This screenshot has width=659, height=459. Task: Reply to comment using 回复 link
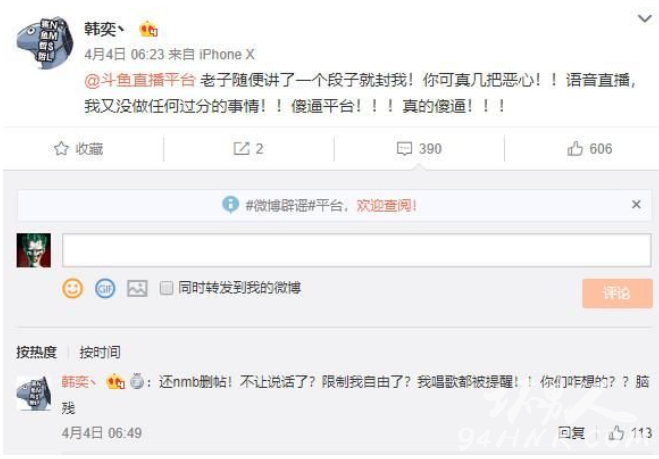(571, 433)
